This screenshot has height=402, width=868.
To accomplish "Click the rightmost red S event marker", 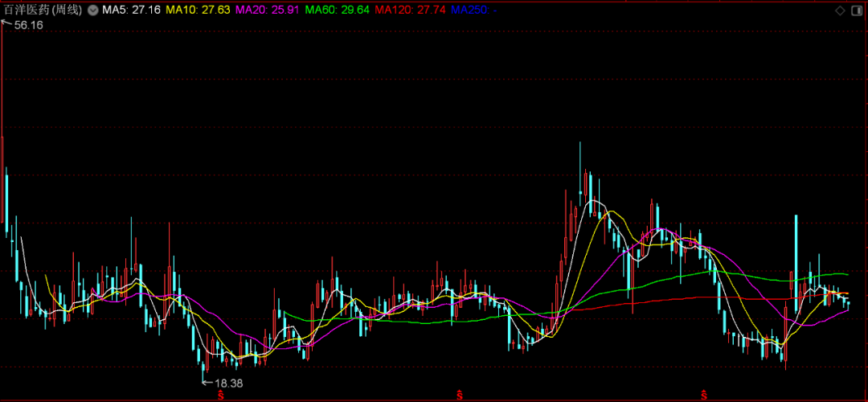I will pyautogui.click(x=704, y=395).
